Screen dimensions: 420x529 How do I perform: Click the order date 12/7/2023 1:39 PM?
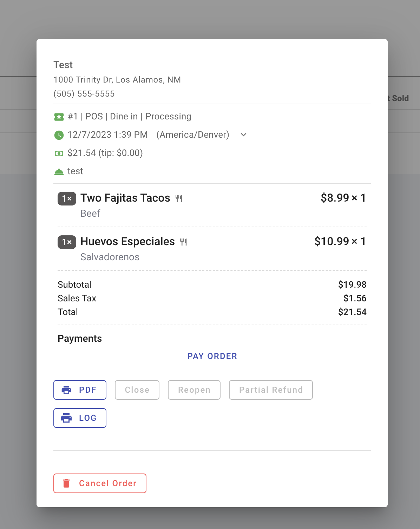point(107,135)
